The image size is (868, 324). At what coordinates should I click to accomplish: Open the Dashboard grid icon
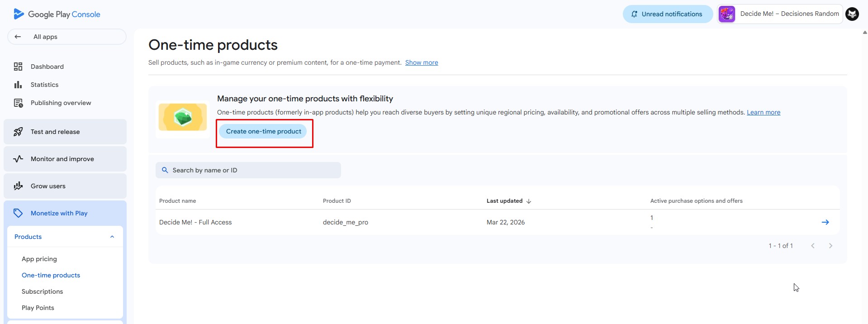tap(18, 67)
